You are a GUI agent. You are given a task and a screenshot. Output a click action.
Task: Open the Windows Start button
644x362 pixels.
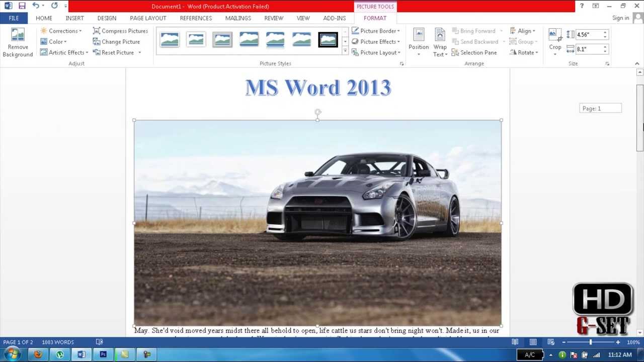pyautogui.click(x=11, y=354)
